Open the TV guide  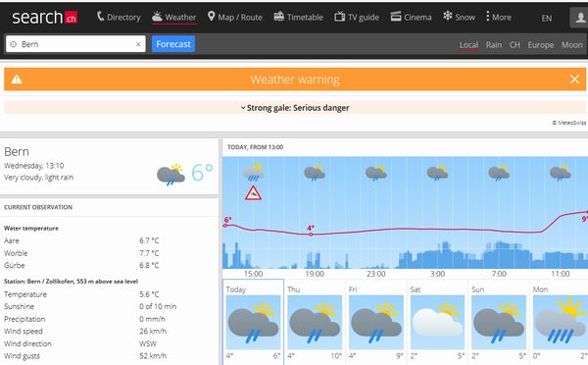[357, 17]
